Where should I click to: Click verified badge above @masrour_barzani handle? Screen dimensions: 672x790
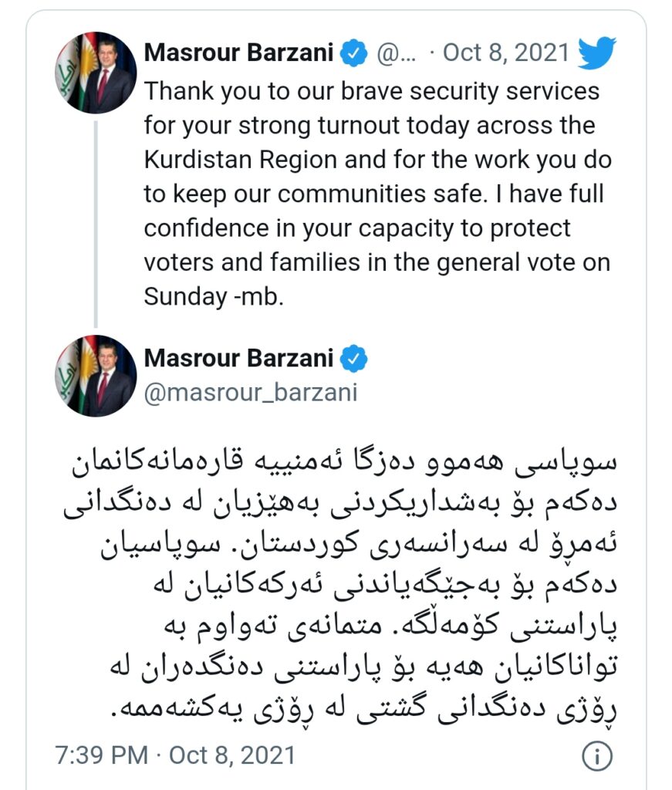click(354, 359)
